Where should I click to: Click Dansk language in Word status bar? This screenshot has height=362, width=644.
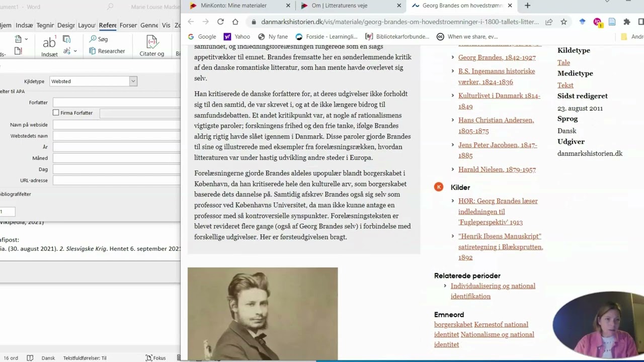(x=48, y=358)
